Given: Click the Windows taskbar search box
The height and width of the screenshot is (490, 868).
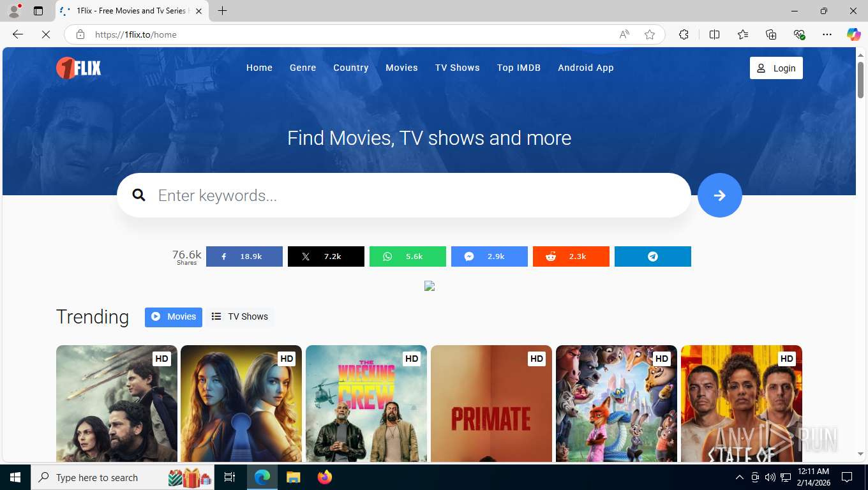Looking at the screenshot, I should [x=123, y=477].
